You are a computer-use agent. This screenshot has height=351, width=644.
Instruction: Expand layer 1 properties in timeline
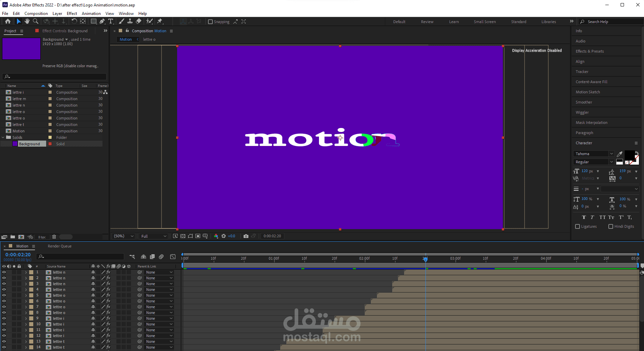(x=26, y=272)
